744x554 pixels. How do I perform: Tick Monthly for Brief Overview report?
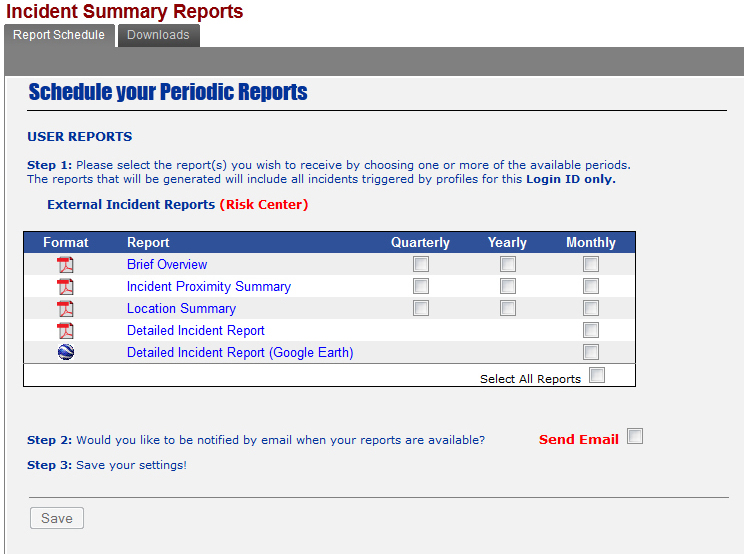[x=591, y=265]
